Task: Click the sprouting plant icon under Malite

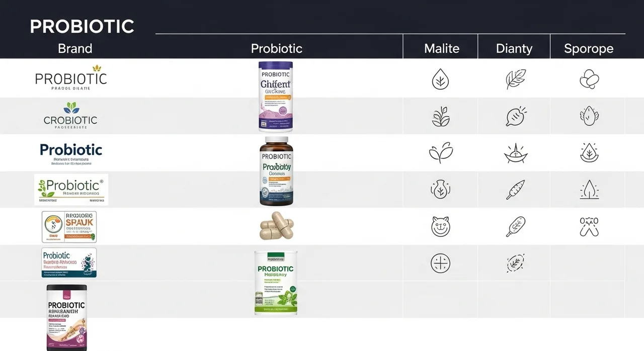Action: (440, 116)
